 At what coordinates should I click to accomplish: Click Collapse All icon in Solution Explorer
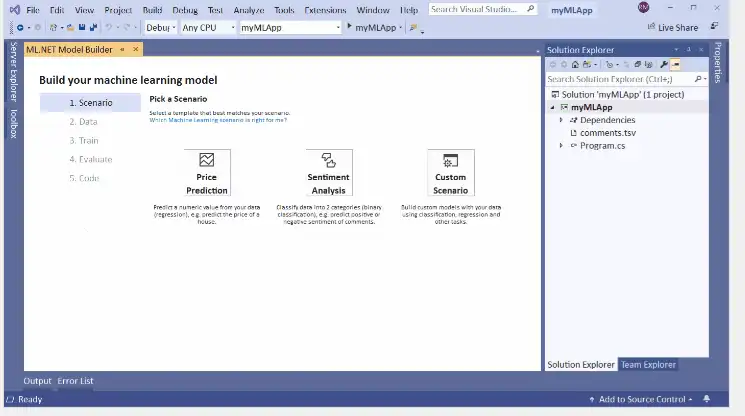[x=638, y=65]
